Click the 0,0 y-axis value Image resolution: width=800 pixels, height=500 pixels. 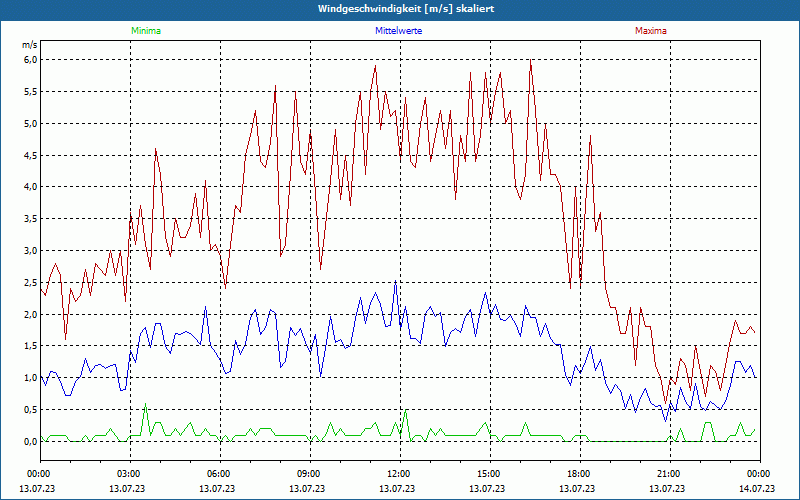coord(31,442)
